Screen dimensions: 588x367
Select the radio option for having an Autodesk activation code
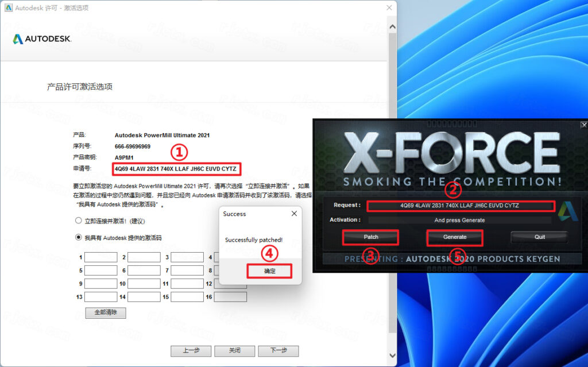78,237
